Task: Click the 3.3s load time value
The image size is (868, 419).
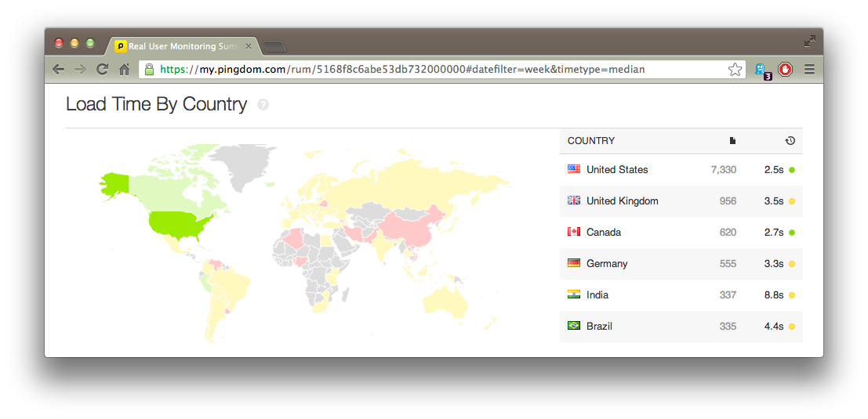Action: (x=773, y=264)
